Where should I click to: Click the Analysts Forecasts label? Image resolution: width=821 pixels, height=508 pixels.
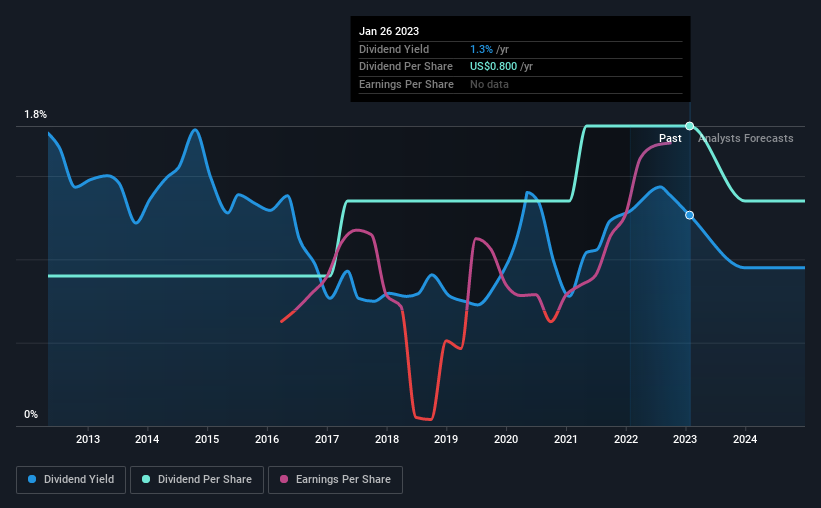tap(746, 138)
